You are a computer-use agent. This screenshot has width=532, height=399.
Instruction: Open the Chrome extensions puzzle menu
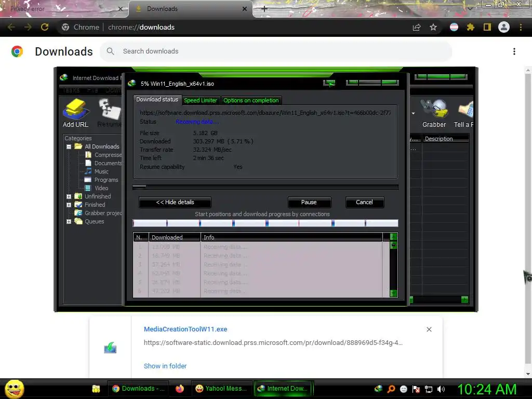(470, 27)
